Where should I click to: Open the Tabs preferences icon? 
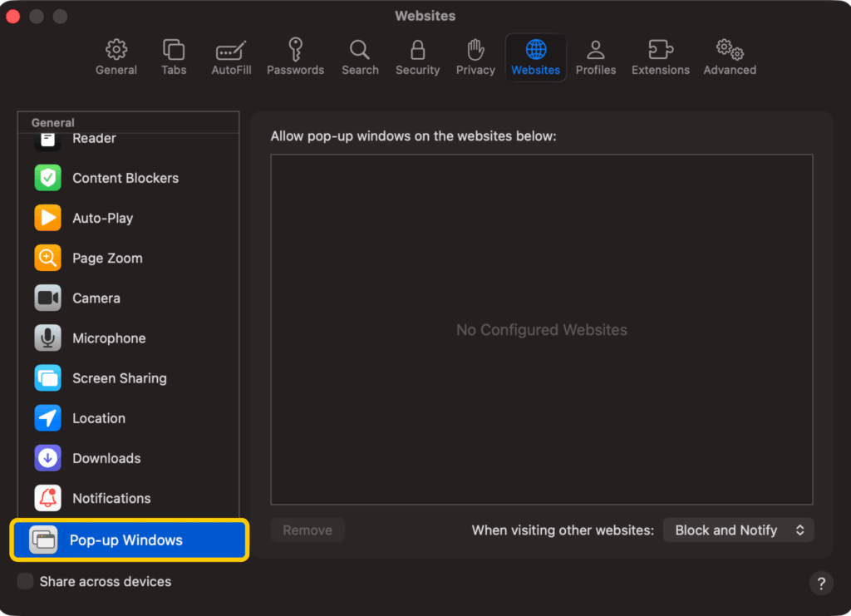[x=174, y=50]
